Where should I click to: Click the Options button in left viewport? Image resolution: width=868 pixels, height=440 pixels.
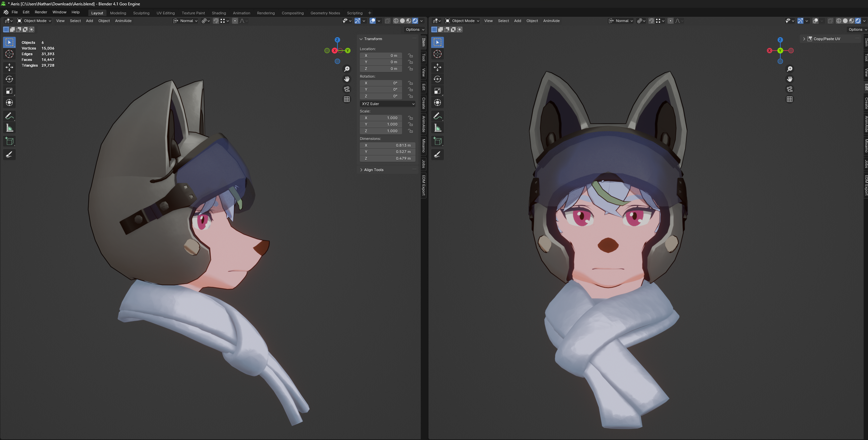[x=414, y=30]
